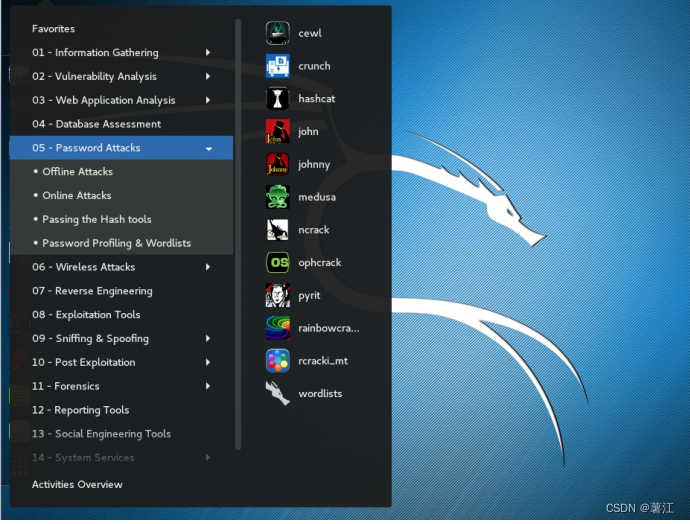Collapse the 05 - Password Attacks arrow
This screenshot has height=524, width=690.
[209, 149]
